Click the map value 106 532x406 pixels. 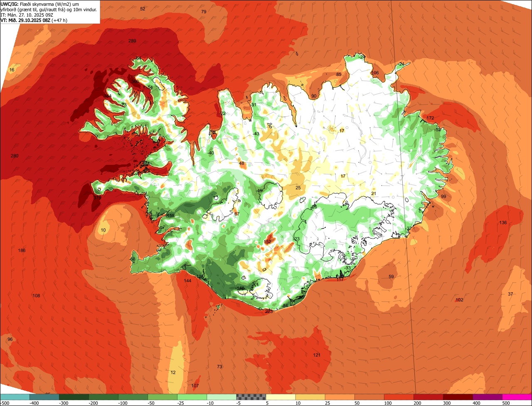[375, 73]
